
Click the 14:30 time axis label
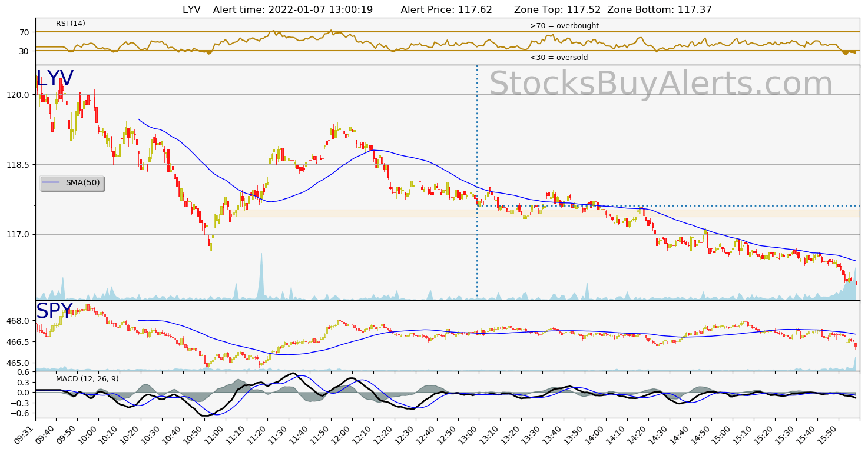tap(659, 436)
